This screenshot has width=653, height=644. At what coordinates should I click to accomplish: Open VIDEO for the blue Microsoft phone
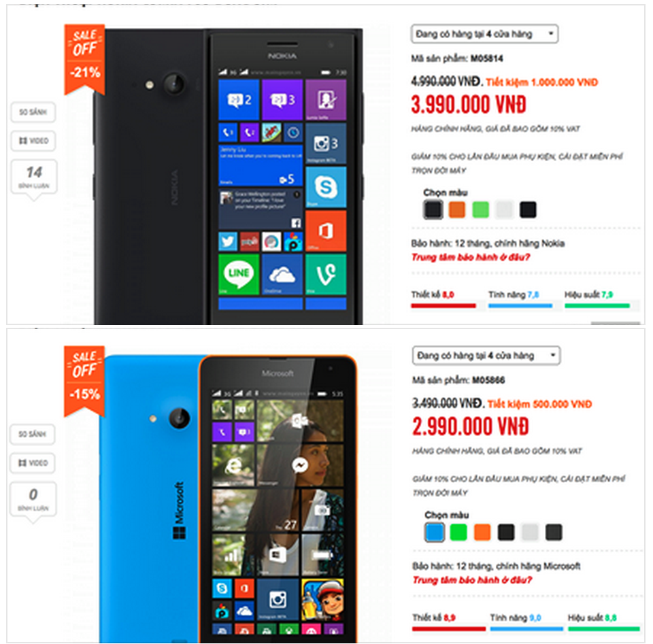coord(33,463)
